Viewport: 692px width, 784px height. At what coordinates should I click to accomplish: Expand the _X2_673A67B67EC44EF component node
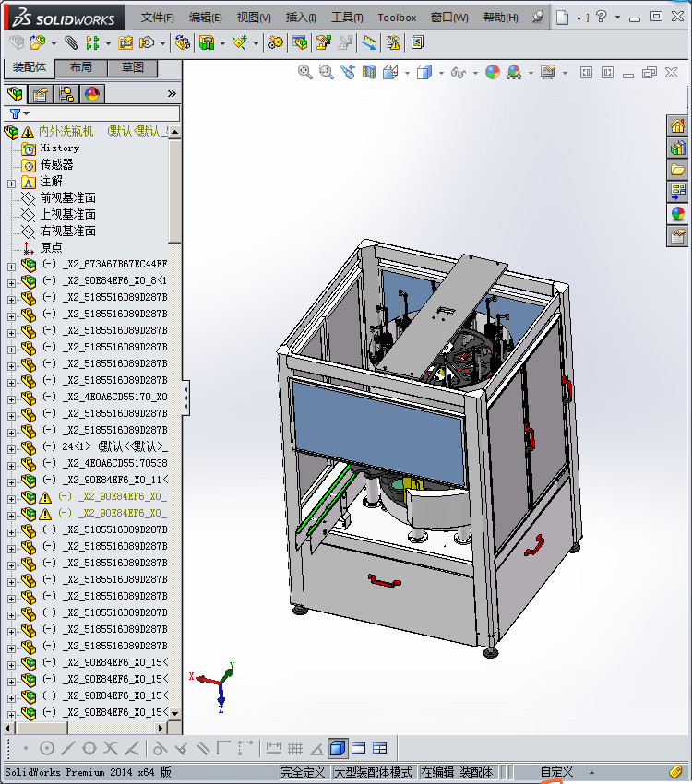[11, 267]
